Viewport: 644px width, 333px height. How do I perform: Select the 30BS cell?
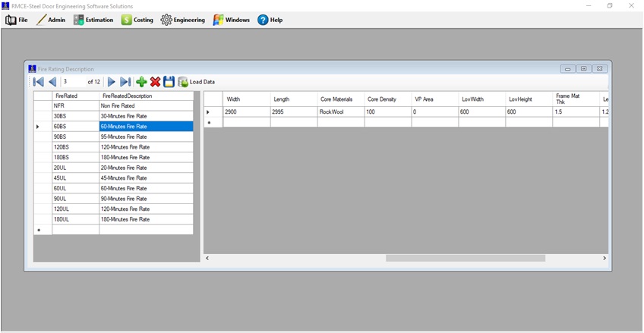click(76, 116)
